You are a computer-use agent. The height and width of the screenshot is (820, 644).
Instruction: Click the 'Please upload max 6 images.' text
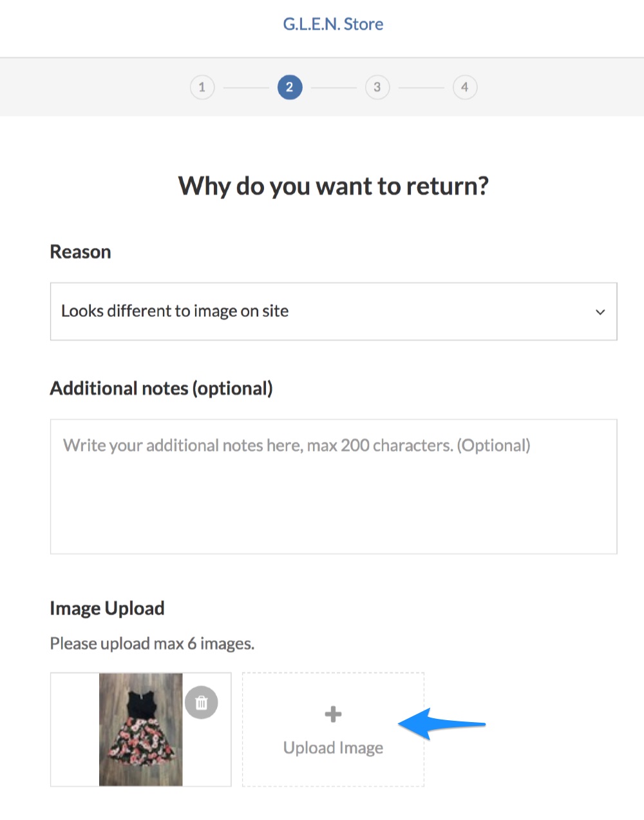(152, 644)
